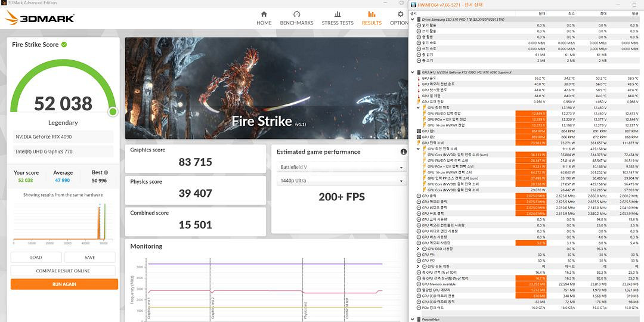The height and width of the screenshot is (322, 644).
Task: Click the Average score 47 990
Action: (x=63, y=180)
